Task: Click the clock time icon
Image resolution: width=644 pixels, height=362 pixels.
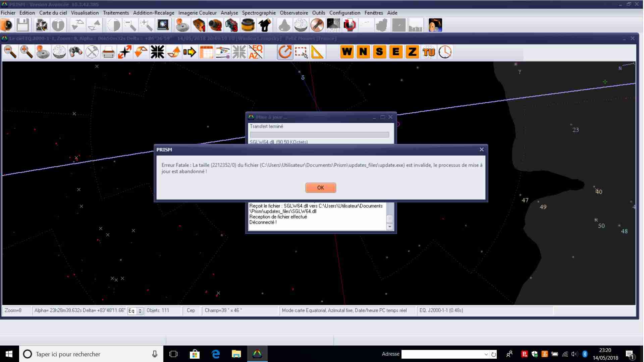Action: coord(445,52)
